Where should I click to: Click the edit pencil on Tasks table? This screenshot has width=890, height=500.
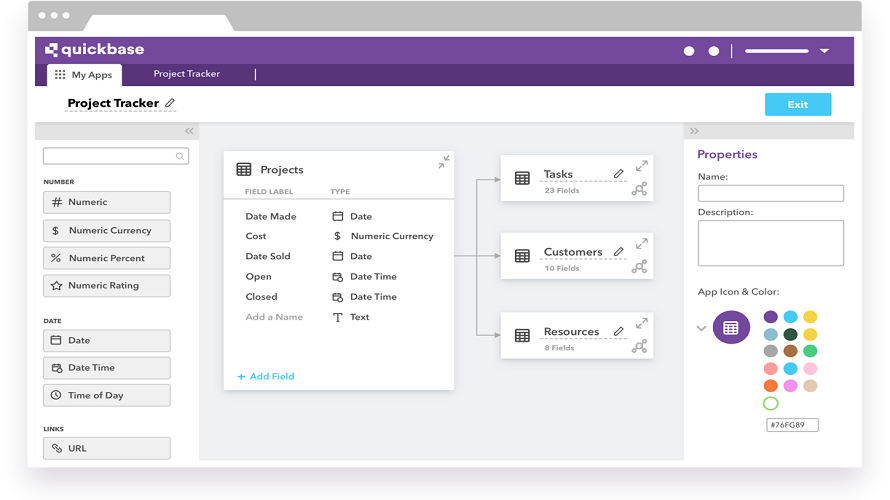[619, 174]
